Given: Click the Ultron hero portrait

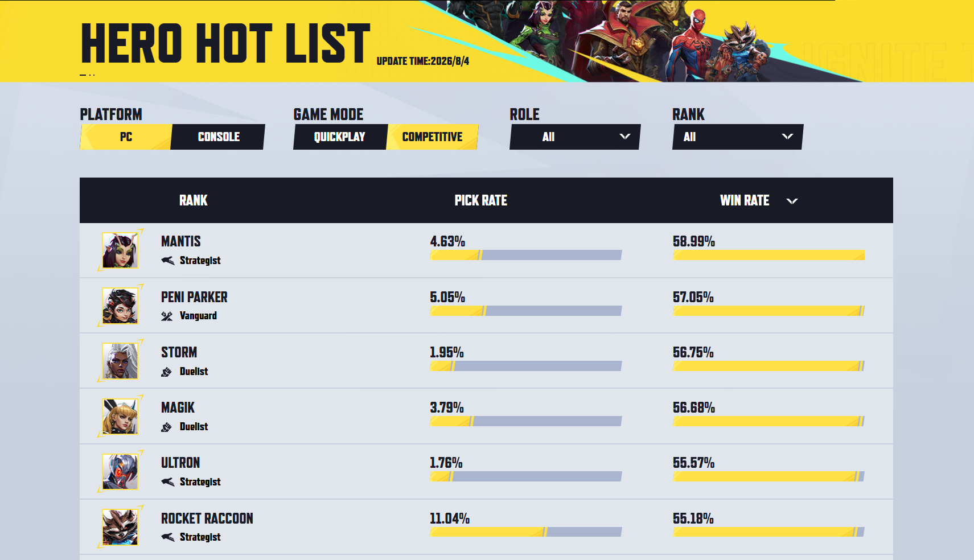Looking at the screenshot, I should pyautogui.click(x=120, y=471).
